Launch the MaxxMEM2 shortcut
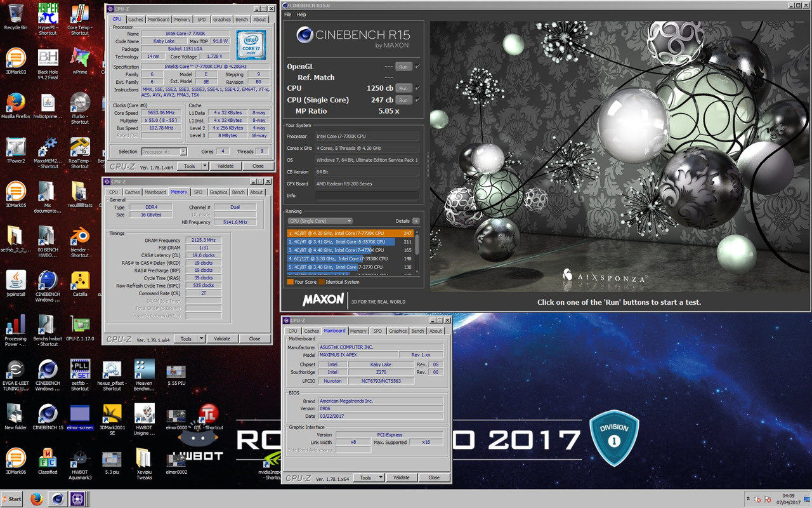The height and width of the screenshot is (508, 812). tap(48, 152)
